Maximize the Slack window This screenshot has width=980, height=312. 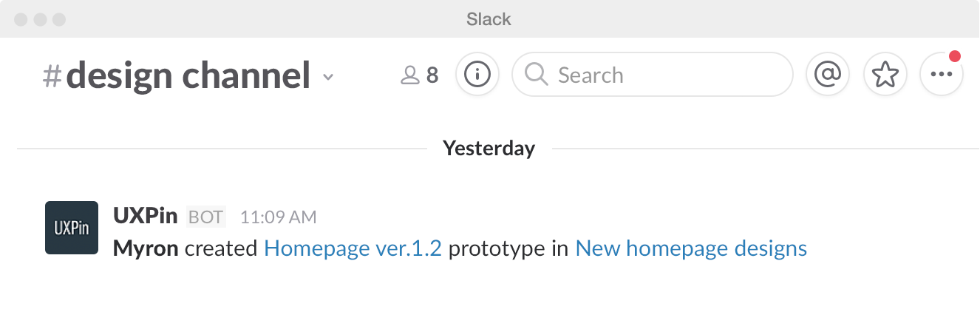click(59, 19)
